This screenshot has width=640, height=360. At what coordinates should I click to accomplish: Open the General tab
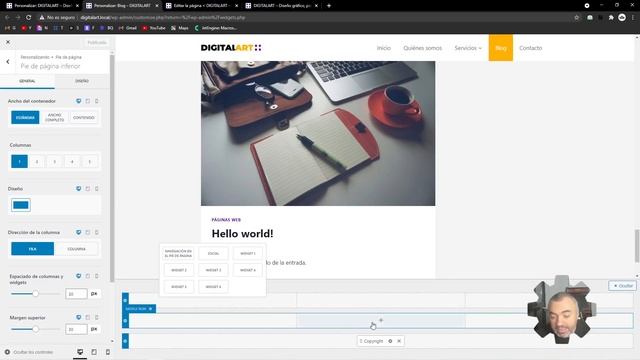click(x=27, y=81)
